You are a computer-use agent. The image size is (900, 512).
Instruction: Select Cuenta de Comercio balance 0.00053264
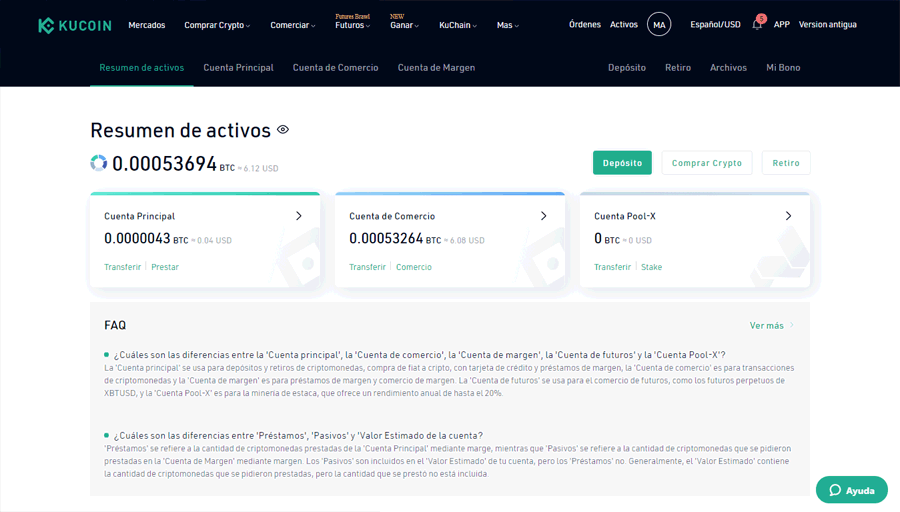pyautogui.click(x=386, y=238)
